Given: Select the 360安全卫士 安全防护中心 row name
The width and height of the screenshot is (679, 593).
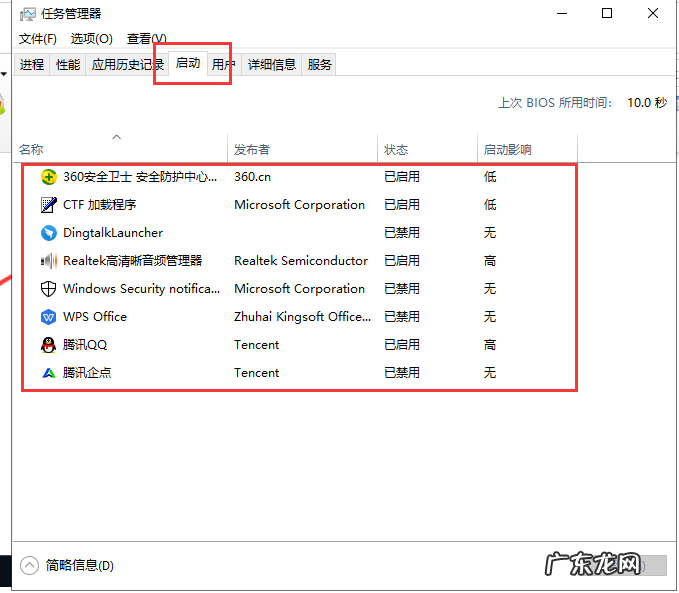Looking at the screenshot, I should [140, 177].
